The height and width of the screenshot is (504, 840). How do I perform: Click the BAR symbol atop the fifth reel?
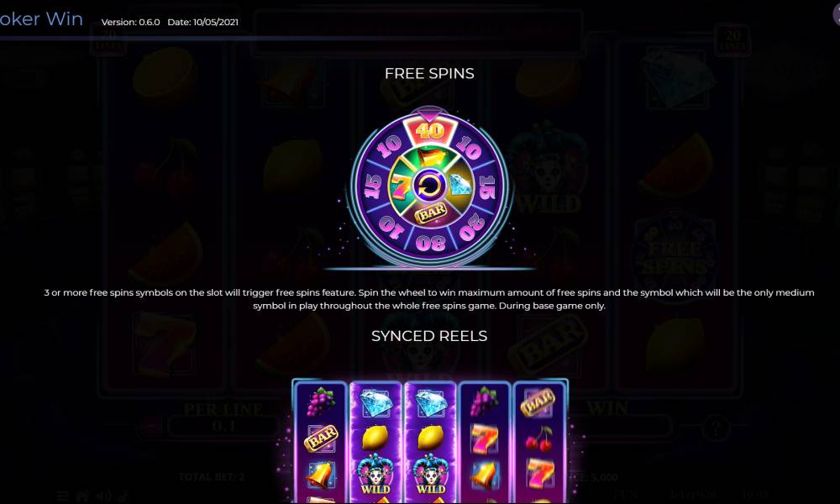click(x=538, y=402)
